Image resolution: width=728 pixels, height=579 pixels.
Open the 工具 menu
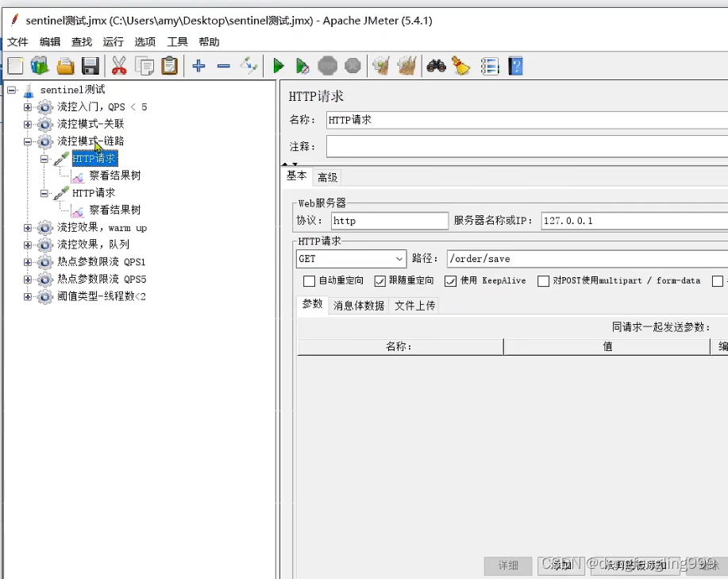pyautogui.click(x=177, y=42)
